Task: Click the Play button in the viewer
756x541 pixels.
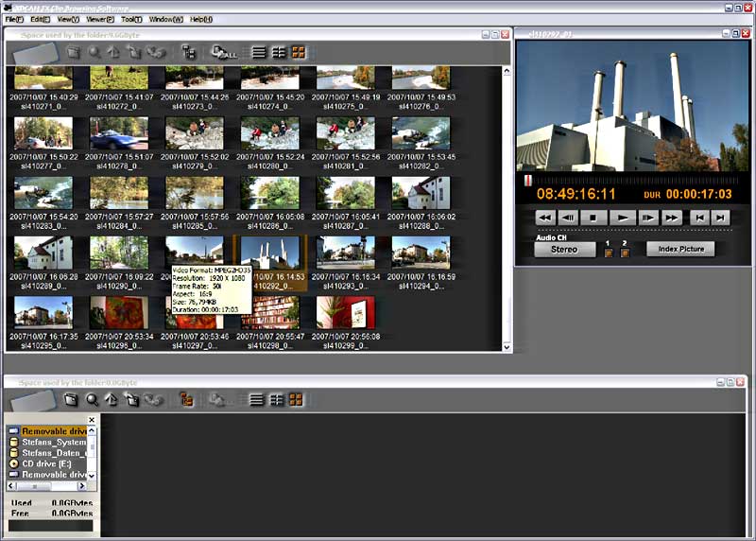Action: pos(621,218)
